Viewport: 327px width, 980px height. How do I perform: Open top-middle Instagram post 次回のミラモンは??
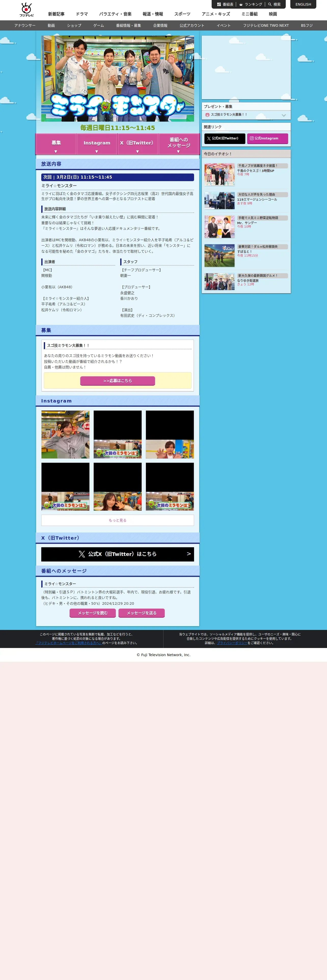[118, 435]
